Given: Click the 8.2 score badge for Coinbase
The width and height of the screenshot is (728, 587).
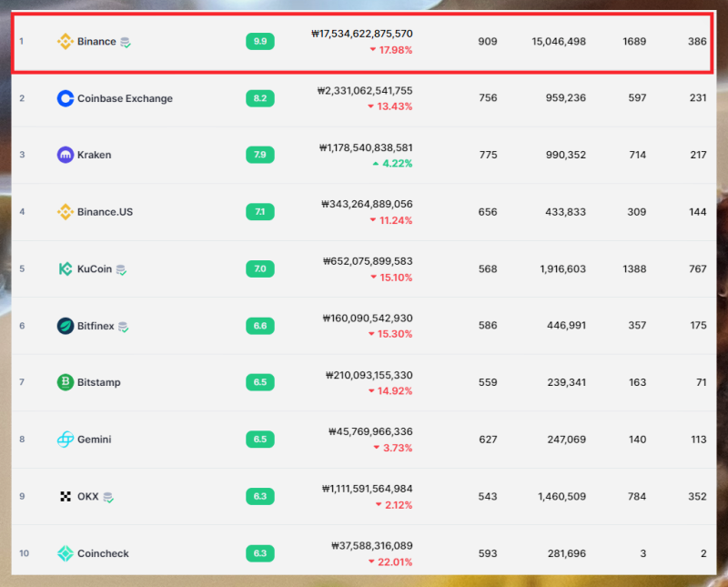Looking at the screenshot, I should [x=260, y=98].
